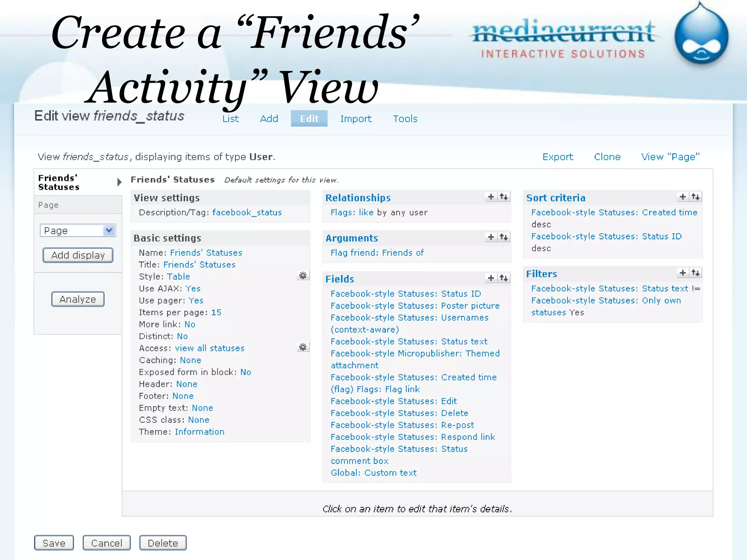747x560 pixels.
Task: Edit Footer None setting
Action: [x=183, y=396]
